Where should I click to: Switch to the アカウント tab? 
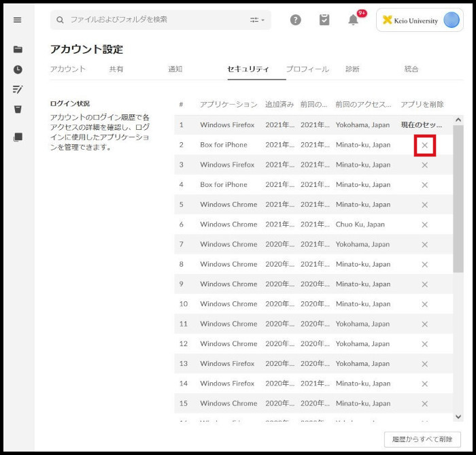point(68,69)
